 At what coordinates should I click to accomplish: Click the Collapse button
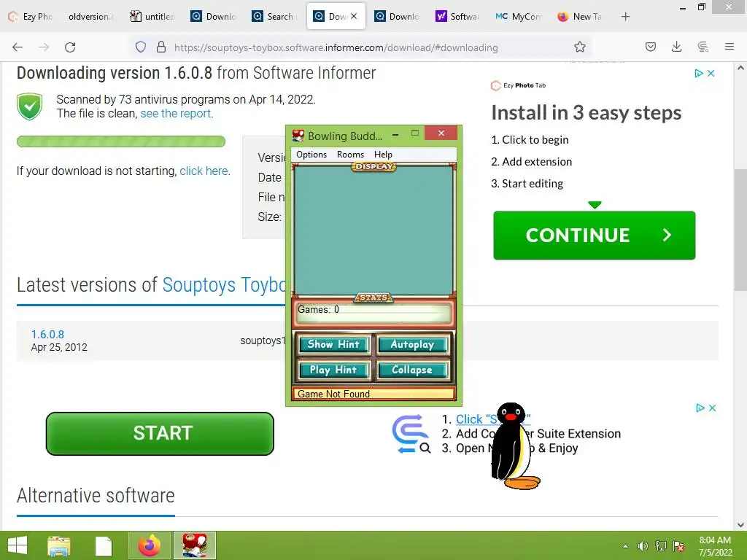coord(413,370)
